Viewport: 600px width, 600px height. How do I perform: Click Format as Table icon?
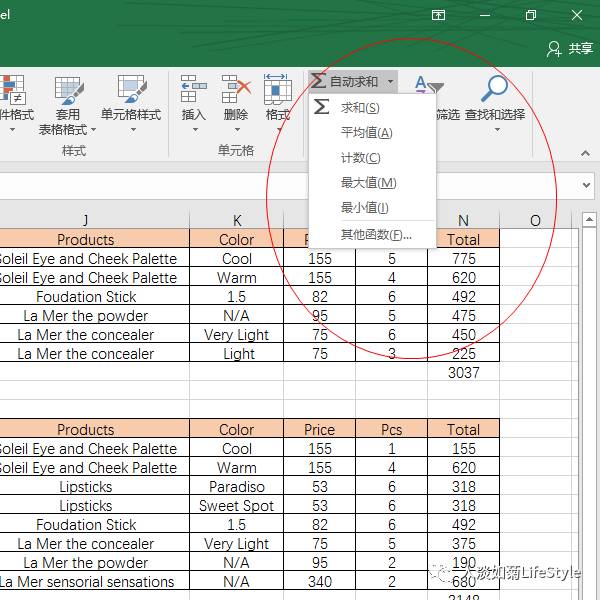(x=69, y=90)
